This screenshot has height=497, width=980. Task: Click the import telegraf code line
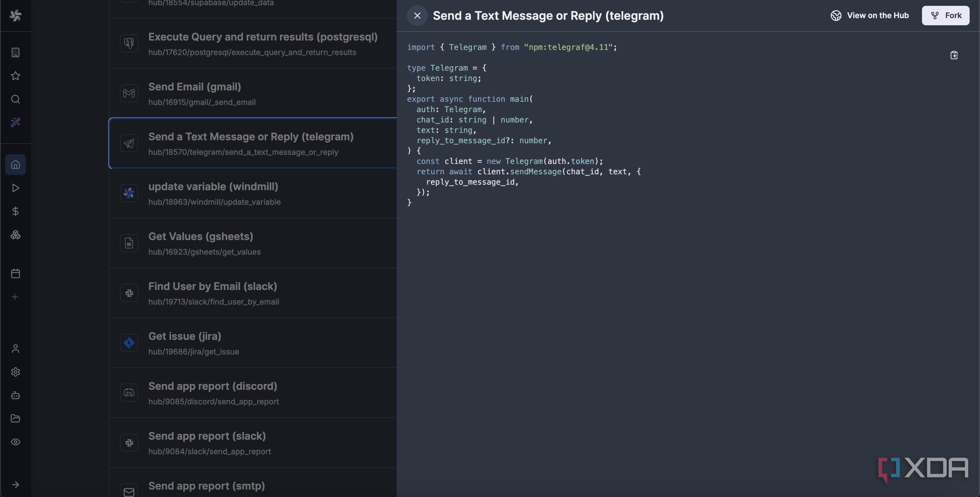[512, 47]
